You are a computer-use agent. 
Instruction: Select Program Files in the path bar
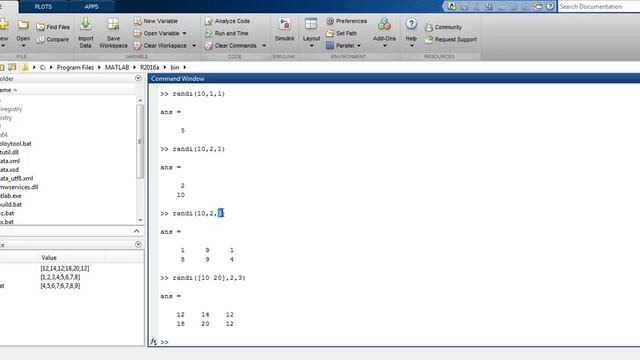point(75,67)
